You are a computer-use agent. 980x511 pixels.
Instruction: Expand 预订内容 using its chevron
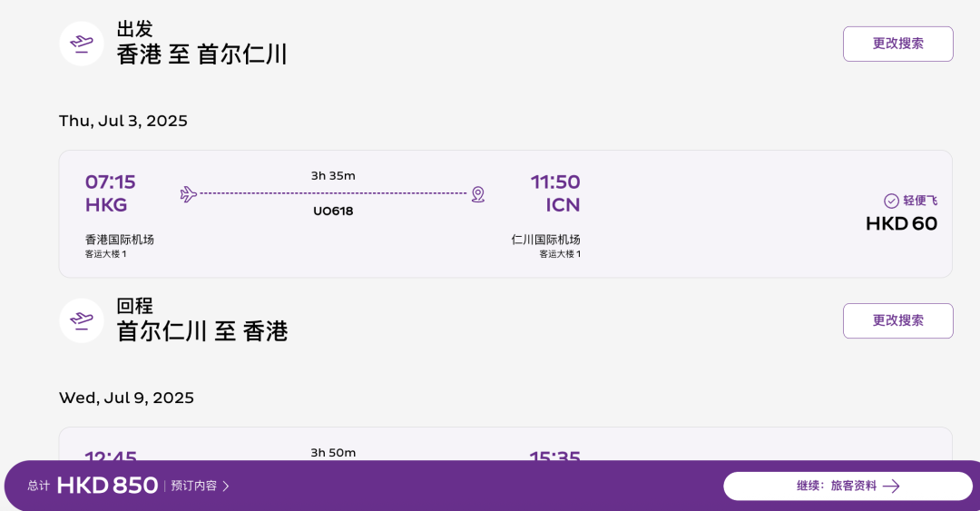tap(226, 486)
